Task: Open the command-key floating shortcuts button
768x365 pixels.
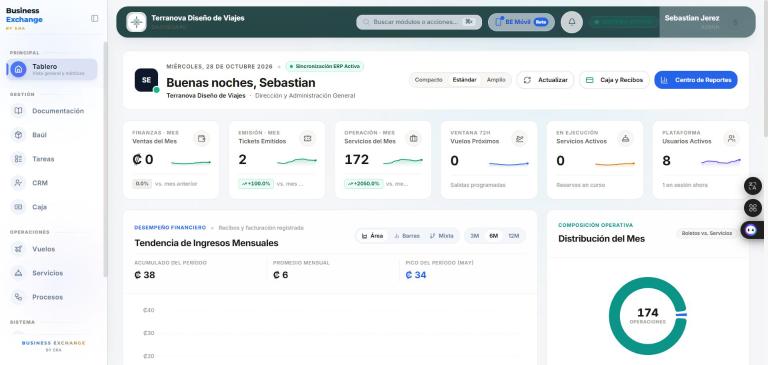Action: pyautogui.click(x=753, y=208)
